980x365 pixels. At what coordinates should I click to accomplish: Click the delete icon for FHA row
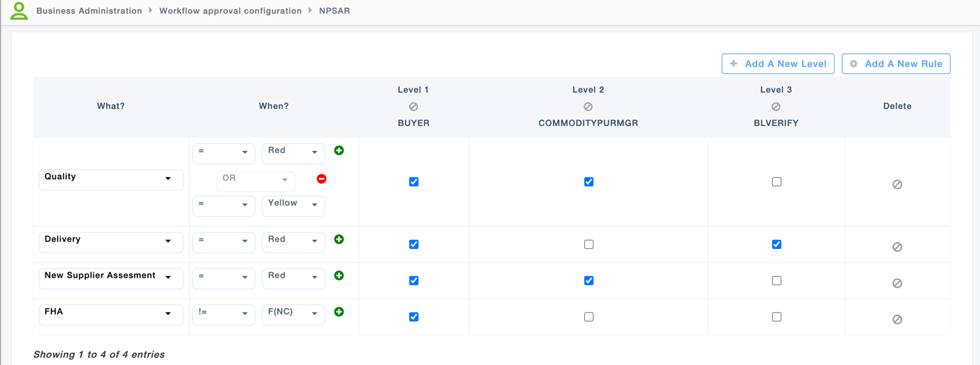[x=897, y=319]
